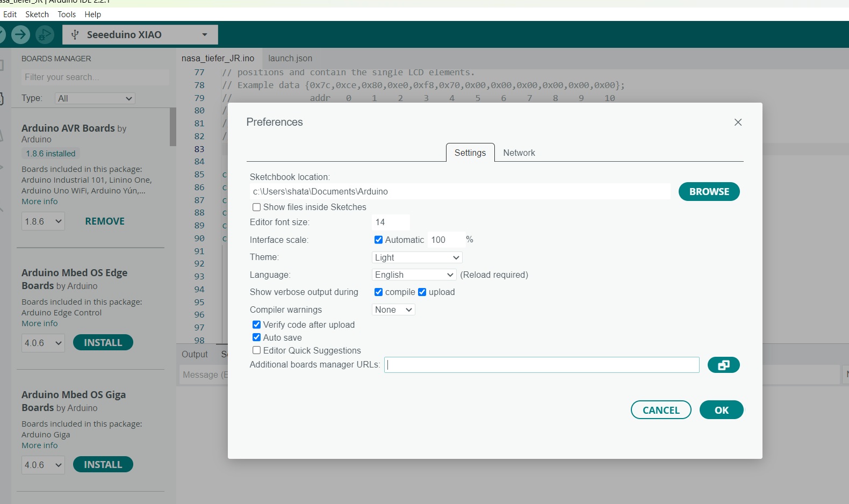
Task: Click the USB icon in board selector
Action: click(x=75, y=34)
